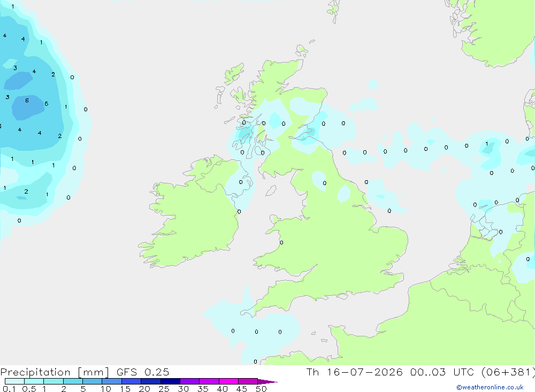The height and width of the screenshot is (392, 535).
Task: Click the '0.1' legend scale label
Action: click(9, 389)
